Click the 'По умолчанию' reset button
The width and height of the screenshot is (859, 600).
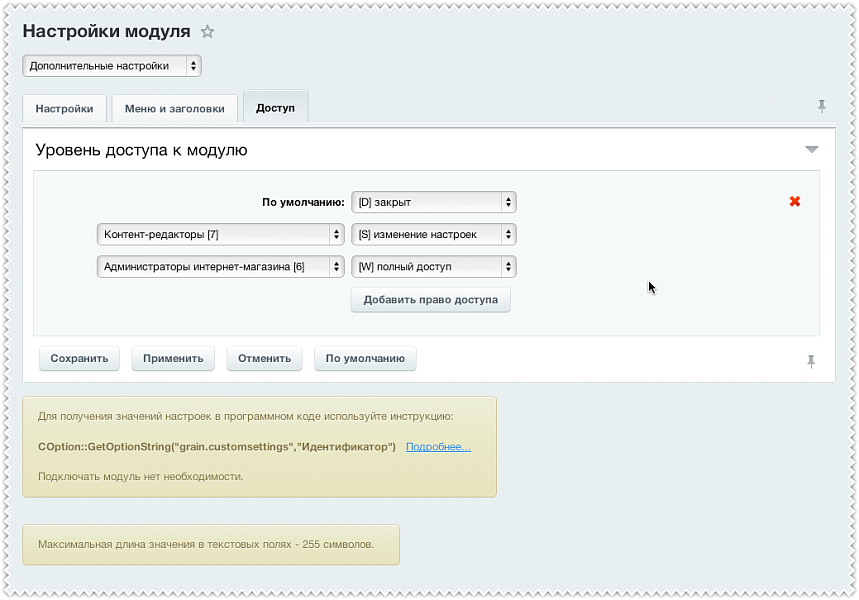click(x=365, y=358)
